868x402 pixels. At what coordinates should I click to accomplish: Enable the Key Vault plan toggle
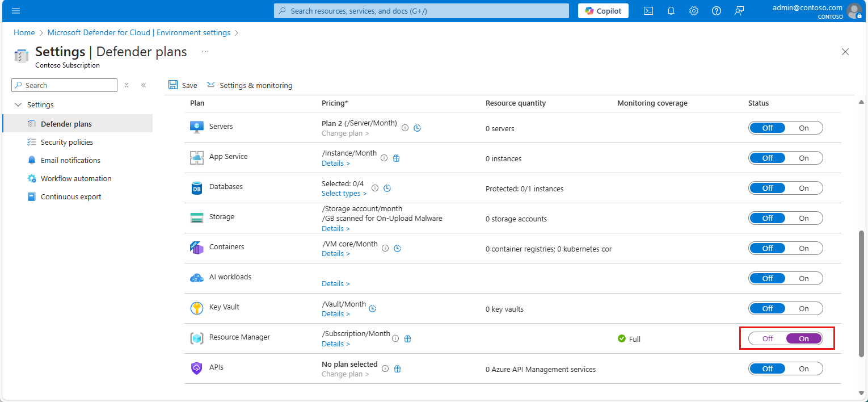[x=803, y=309]
